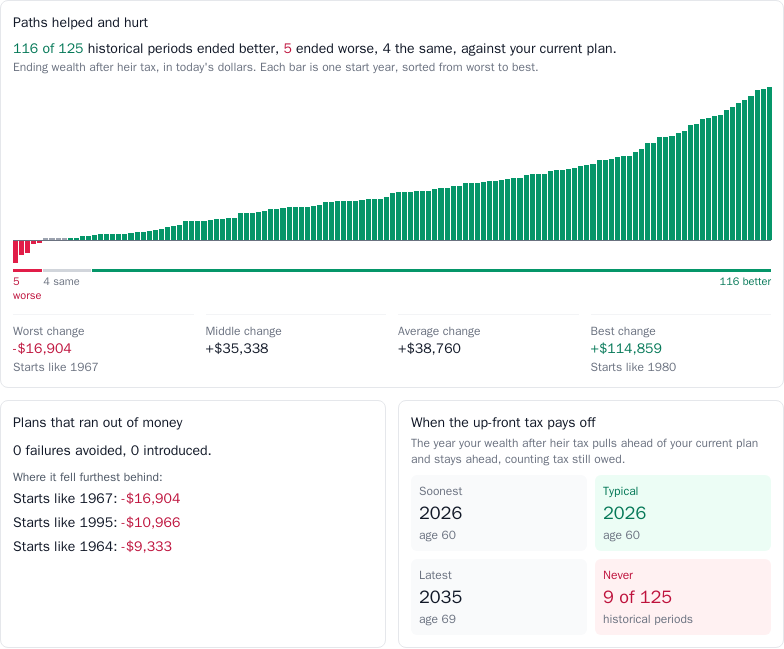Click the '5 worse' label
The height and width of the screenshot is (649, 784).
click(27, 288)
